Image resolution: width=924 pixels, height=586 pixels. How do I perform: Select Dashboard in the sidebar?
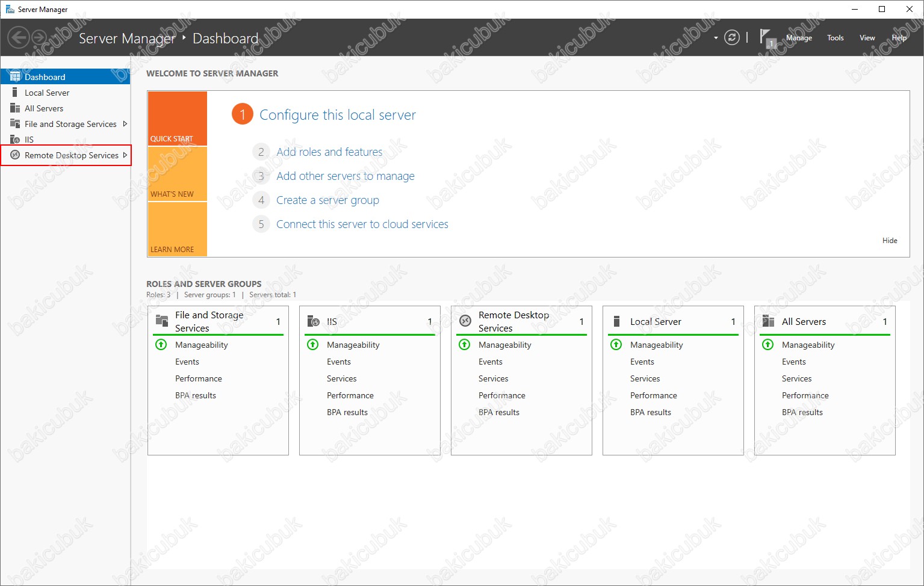[x=65, y=77]
